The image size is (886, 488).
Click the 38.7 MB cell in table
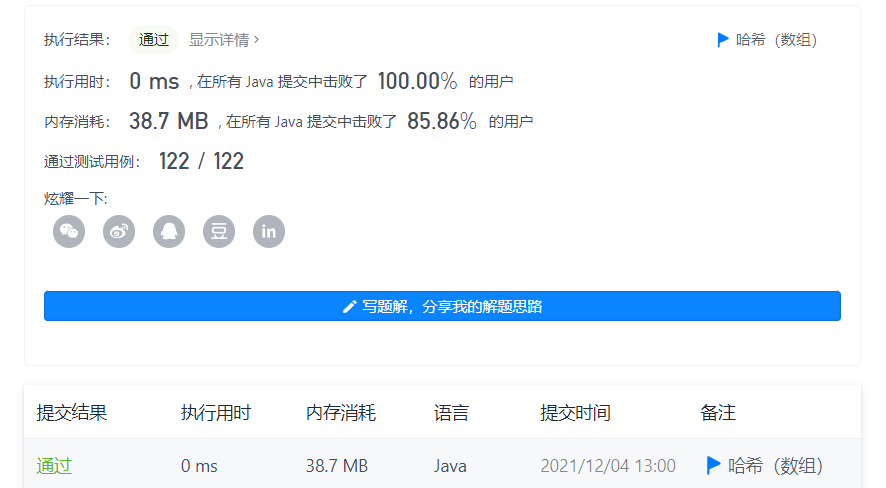pos(337,466)
